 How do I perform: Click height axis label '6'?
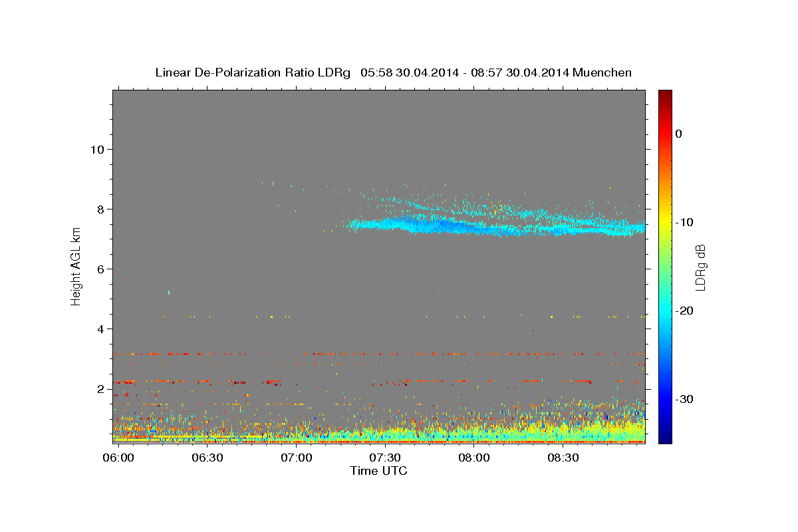click(99, 269)
